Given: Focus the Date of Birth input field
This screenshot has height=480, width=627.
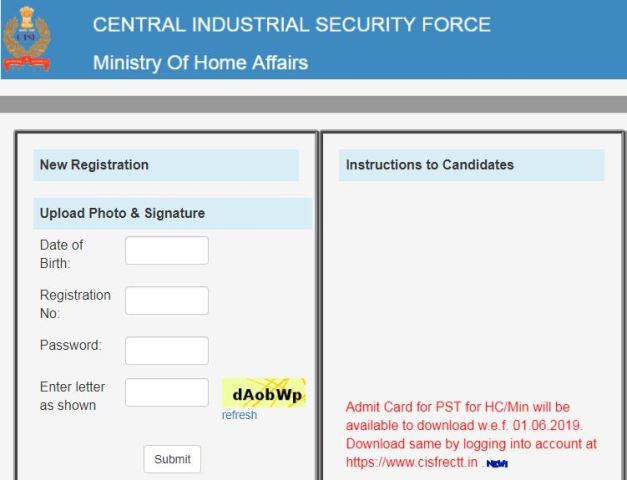Looking at the screenshot, I should tap(167, 251).
